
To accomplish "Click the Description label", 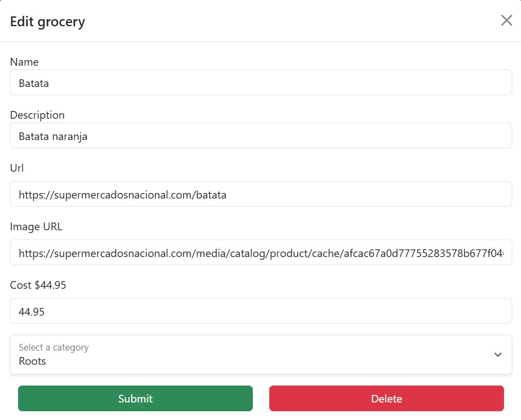I will pos(37,115).
